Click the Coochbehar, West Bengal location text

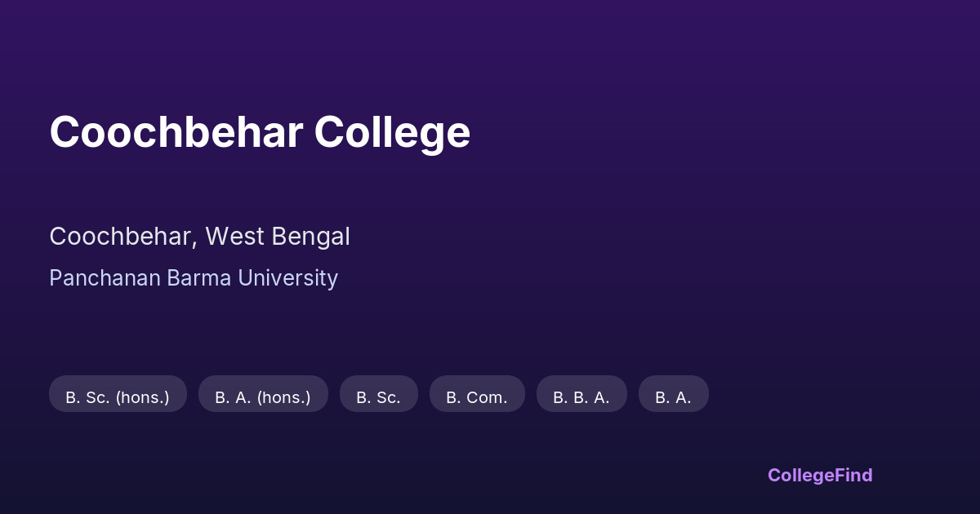point(199,237)
